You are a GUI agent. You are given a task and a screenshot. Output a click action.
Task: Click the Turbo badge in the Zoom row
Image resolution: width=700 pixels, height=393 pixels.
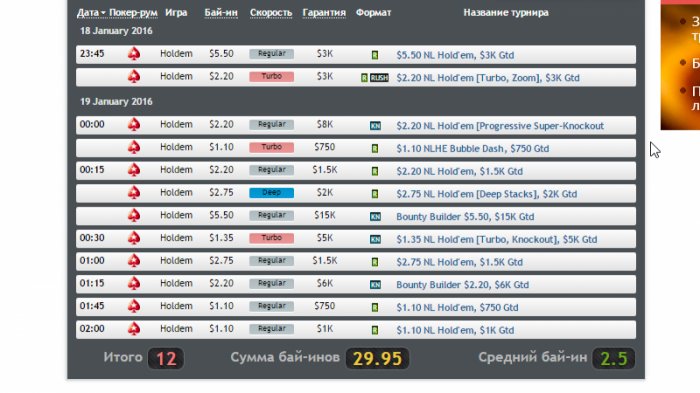[x=271, y=76]
